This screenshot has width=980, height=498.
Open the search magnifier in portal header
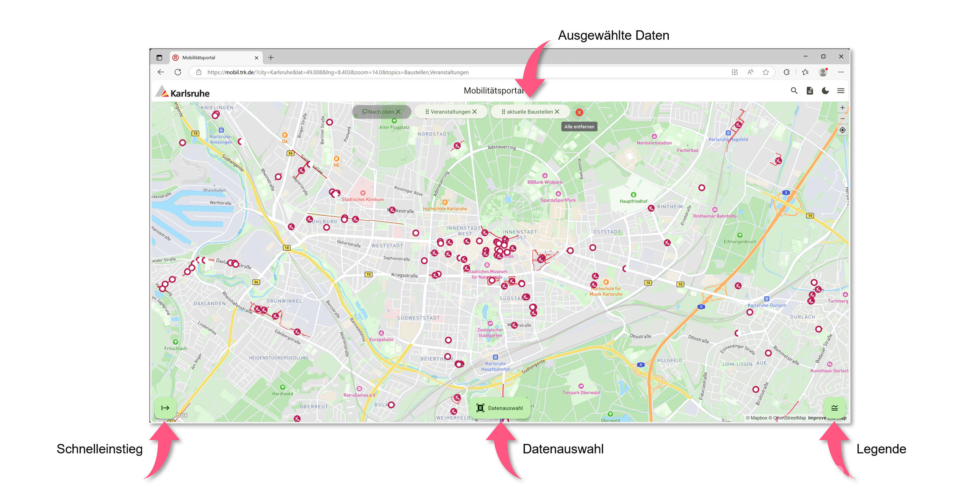click(794, 91)
